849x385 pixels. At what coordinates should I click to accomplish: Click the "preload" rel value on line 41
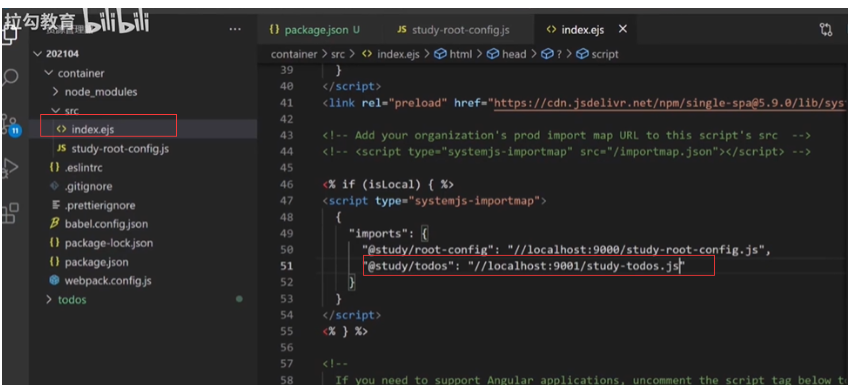point(418,103)
